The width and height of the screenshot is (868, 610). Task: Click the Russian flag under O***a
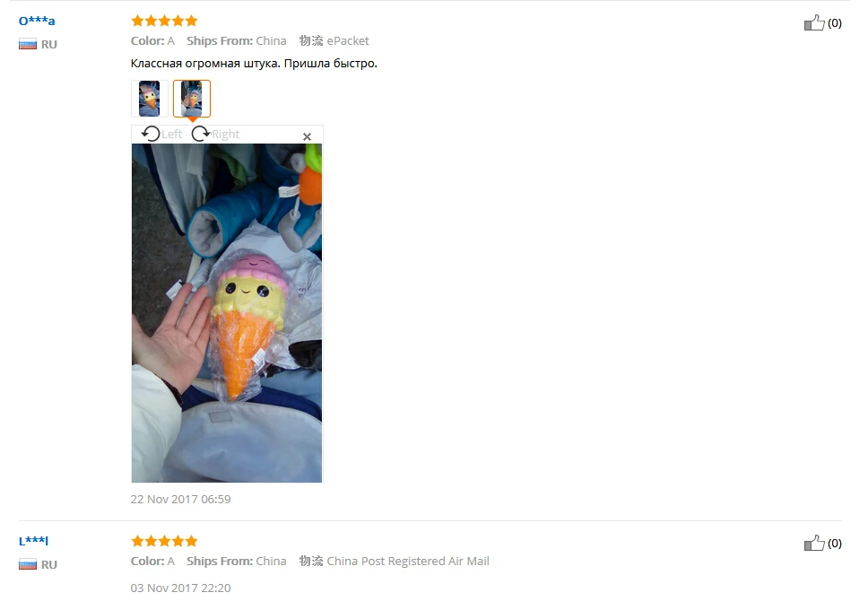pos(28,44)
